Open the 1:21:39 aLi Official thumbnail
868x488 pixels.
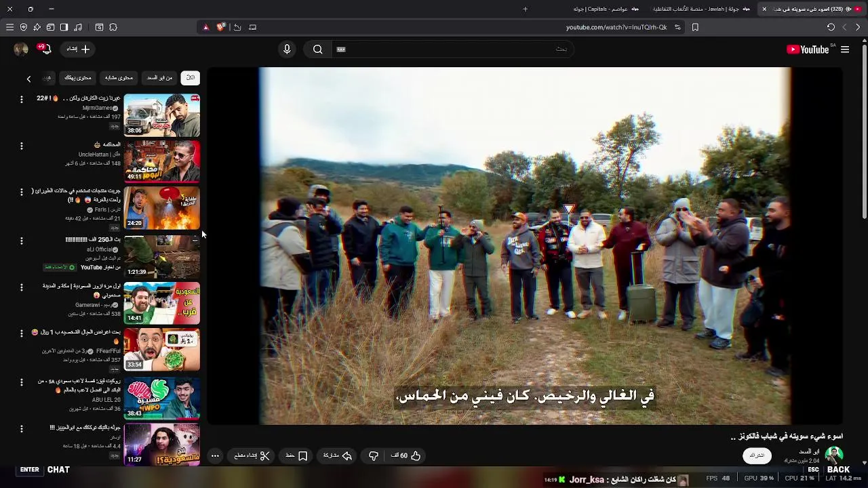click(162, 256)
